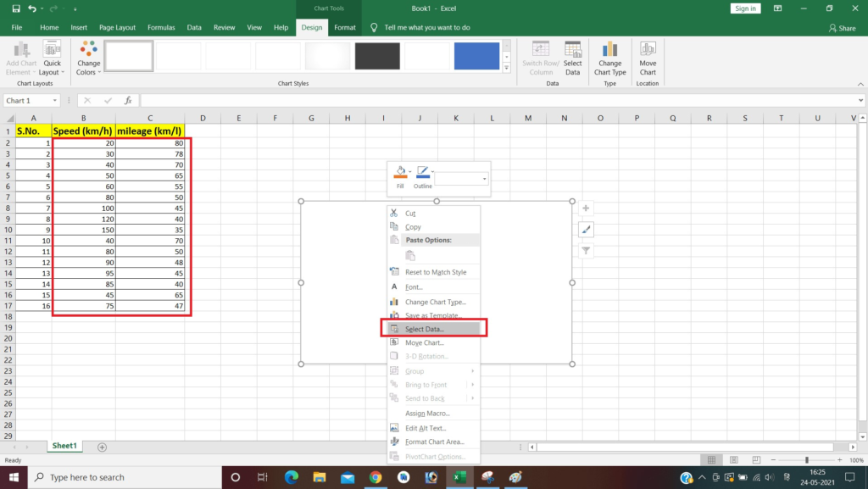Expand the Chart Styles gallery More arrow
The image size is (868, 489).
[506, 68]
